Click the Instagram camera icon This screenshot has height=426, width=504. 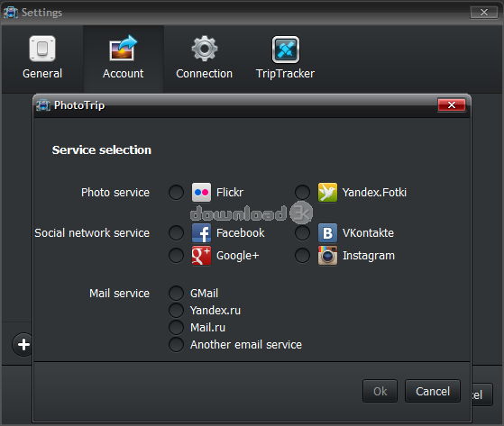tap(327, 256)
